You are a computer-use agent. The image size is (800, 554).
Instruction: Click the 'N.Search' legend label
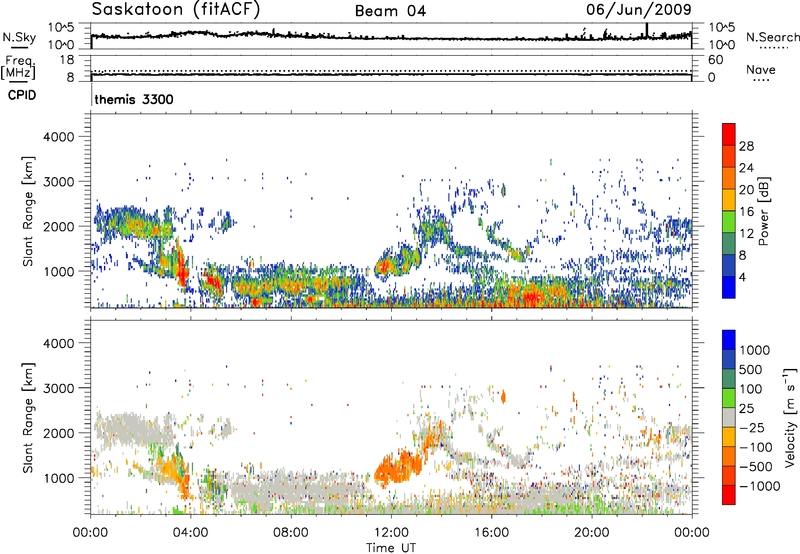[x=772, y=37]
